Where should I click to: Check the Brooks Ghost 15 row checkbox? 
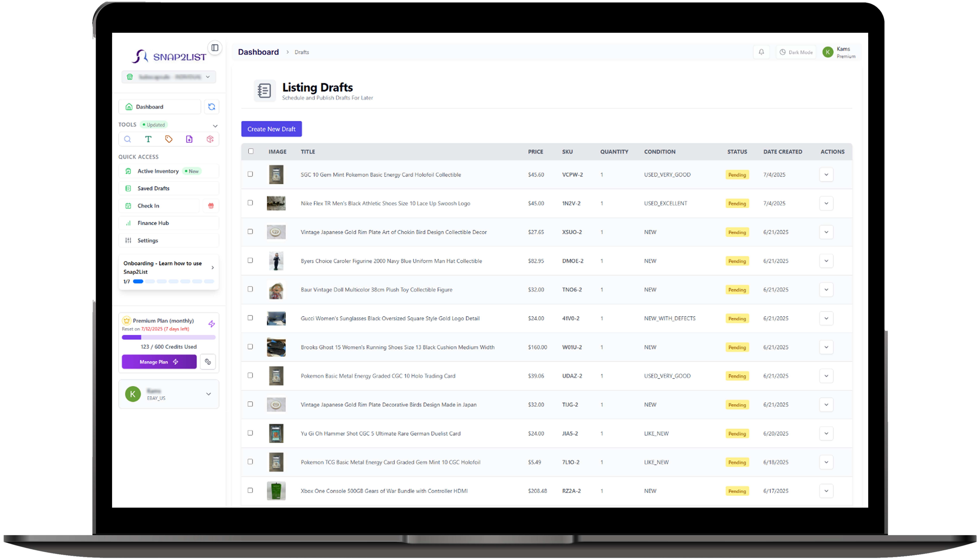pos(250,347)
